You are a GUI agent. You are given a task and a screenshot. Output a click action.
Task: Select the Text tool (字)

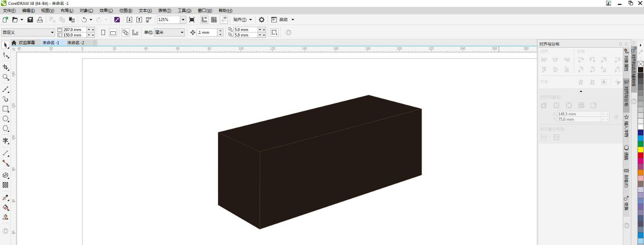coord(5,141)
